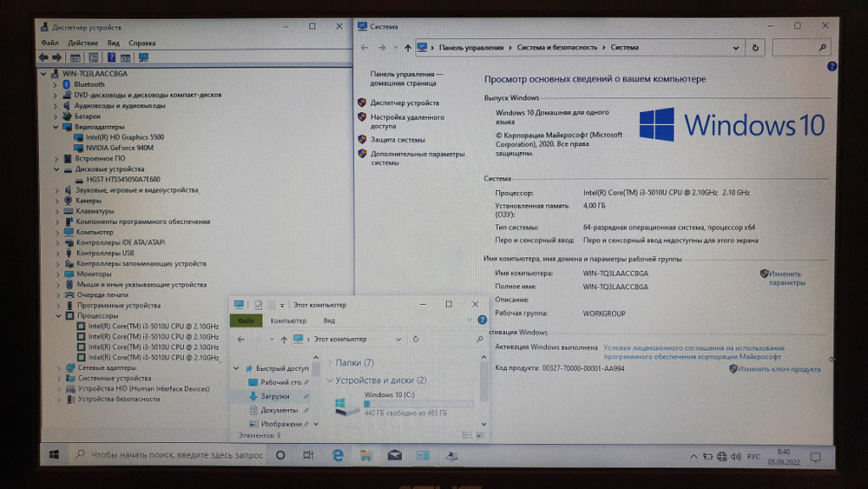
Task: Click Изменить параметры link
Action: (x=786, y=278)
